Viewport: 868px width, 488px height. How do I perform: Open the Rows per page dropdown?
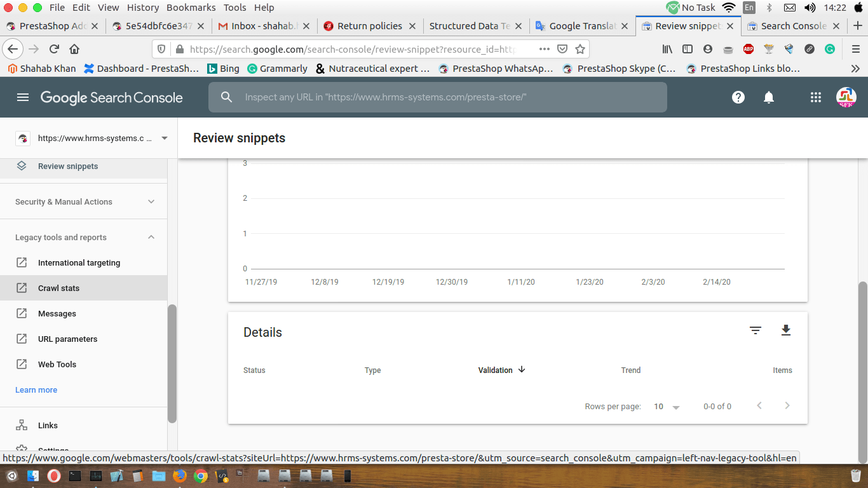[667, 407]
